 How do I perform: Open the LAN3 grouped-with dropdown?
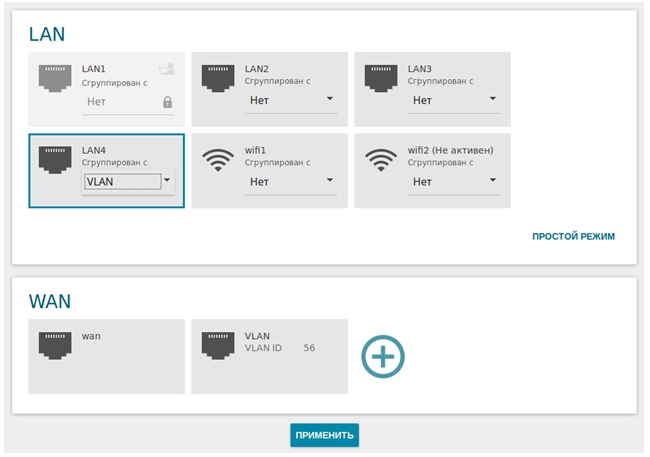coord(454,100)
